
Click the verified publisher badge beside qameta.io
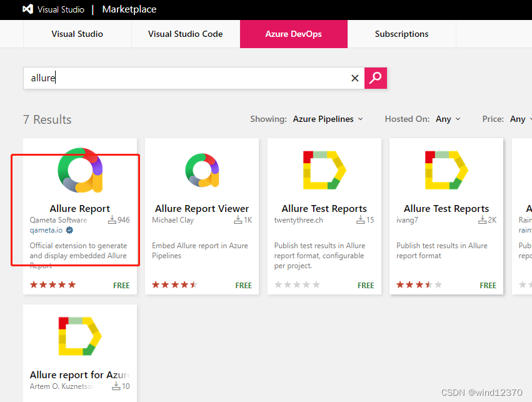pos(69,230)
